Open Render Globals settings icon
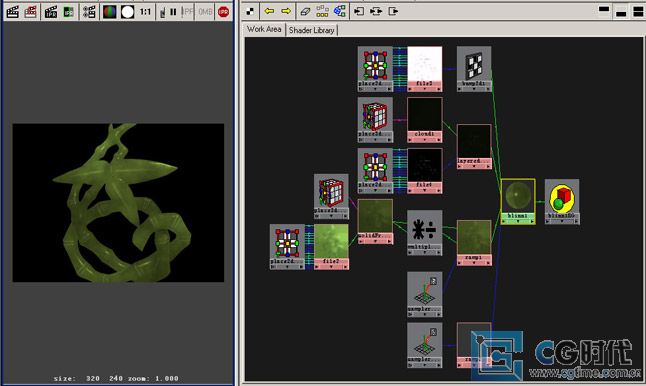 coord(89,12)
